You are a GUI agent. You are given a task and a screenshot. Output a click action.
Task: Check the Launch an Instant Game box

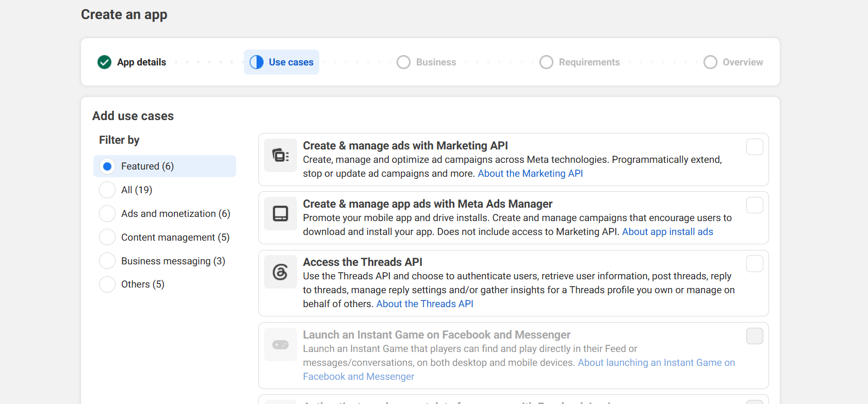pyautogui.click(x=755, y=336)
